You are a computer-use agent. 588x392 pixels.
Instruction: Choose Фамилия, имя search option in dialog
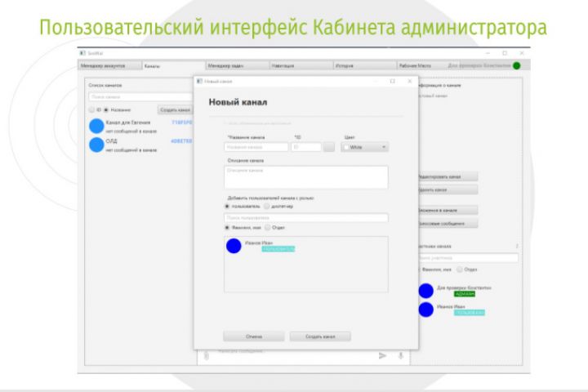227,227
